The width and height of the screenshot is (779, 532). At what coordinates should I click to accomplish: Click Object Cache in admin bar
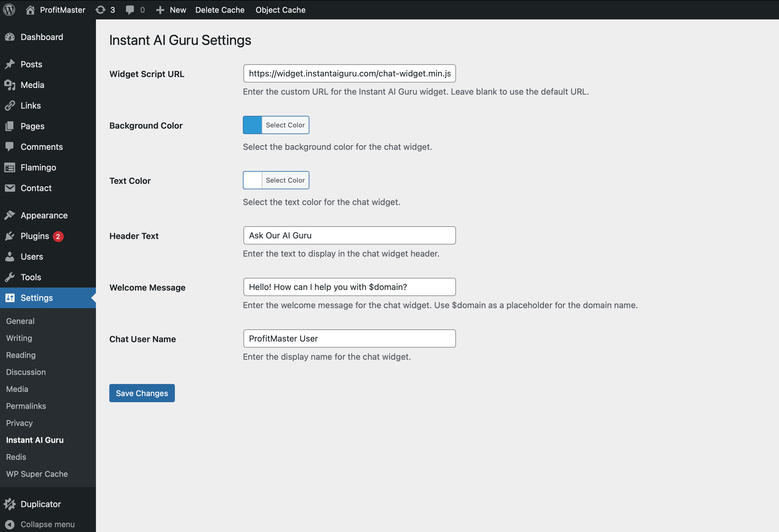click(x=281, y=10)
